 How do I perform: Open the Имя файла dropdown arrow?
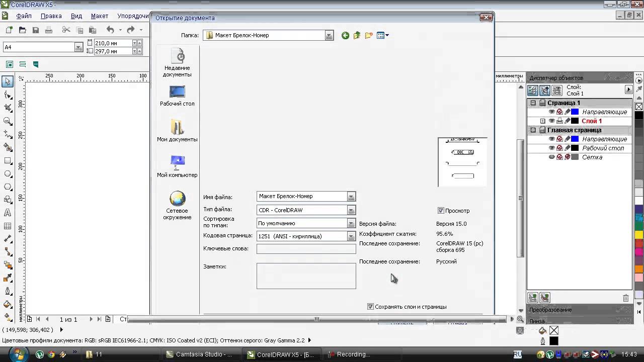(351, 197)
